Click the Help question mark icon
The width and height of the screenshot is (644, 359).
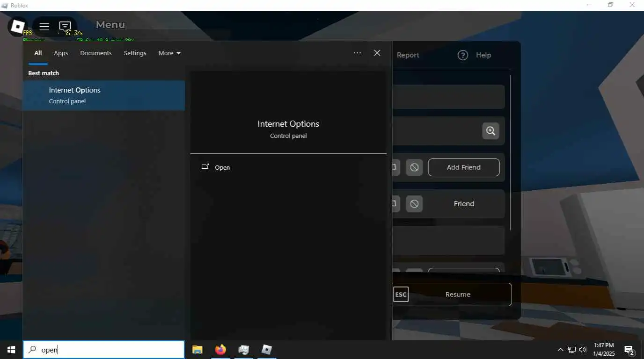[x=463, y=55]
